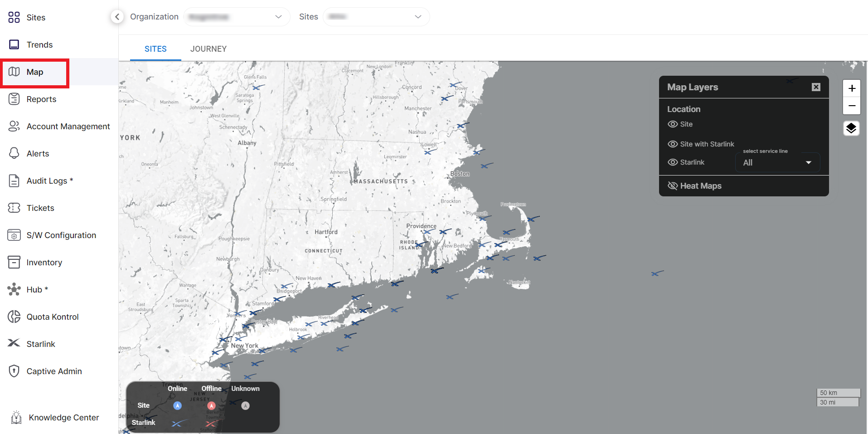The width and height of the screenshot is (868, 434).
Task: Click the Inventory box icon
Action: click(14, 262)
